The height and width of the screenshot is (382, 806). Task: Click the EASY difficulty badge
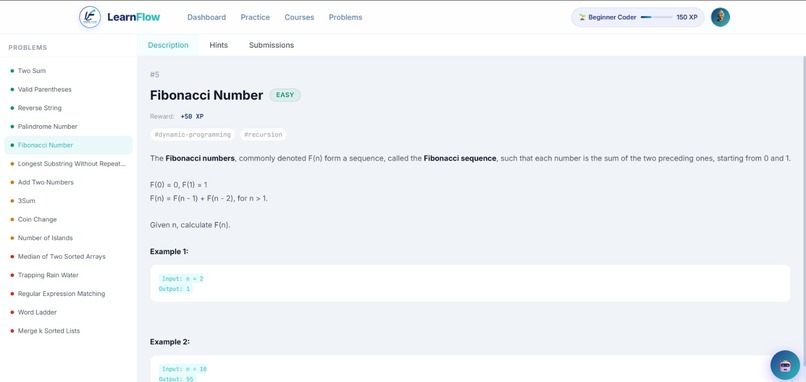coord(285,95)
